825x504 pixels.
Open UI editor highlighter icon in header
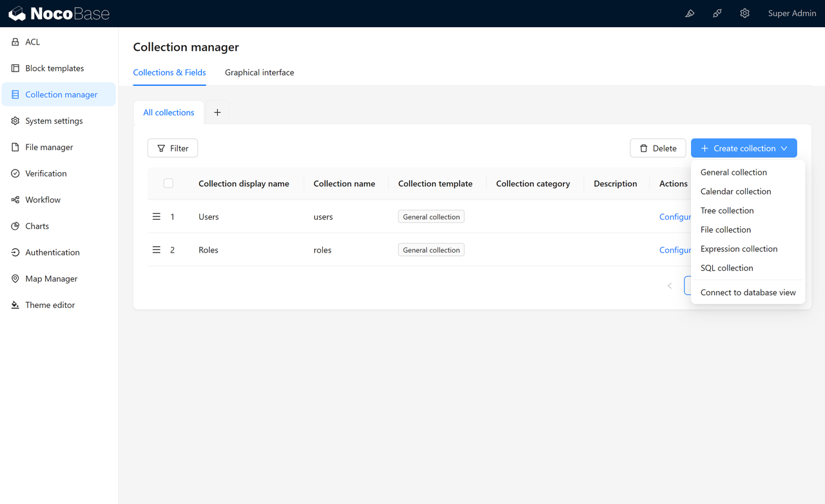pyautogui.click(x=690, y=14)
